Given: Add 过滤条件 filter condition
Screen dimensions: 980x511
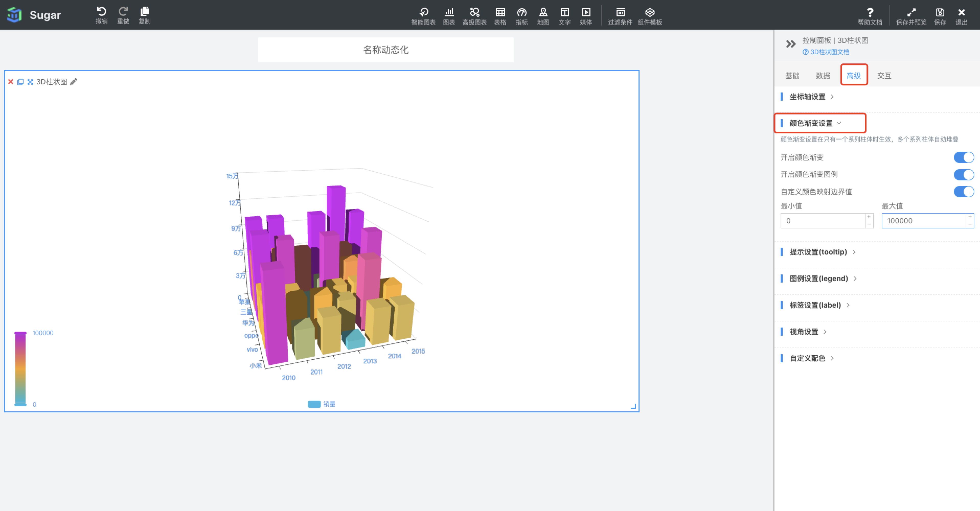Looking at the screenshot, I should 620,16.
